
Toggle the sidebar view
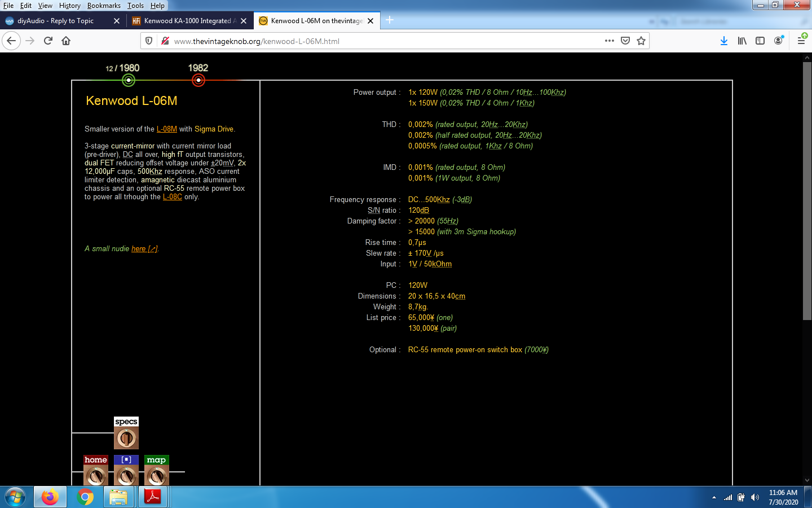point(760,41)
